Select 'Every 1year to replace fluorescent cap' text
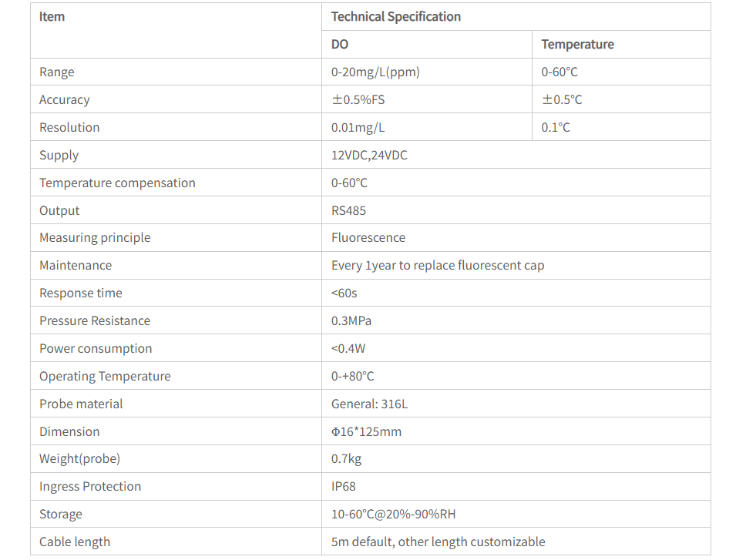The height and width of the screenshot is (560, 756). 437,266
